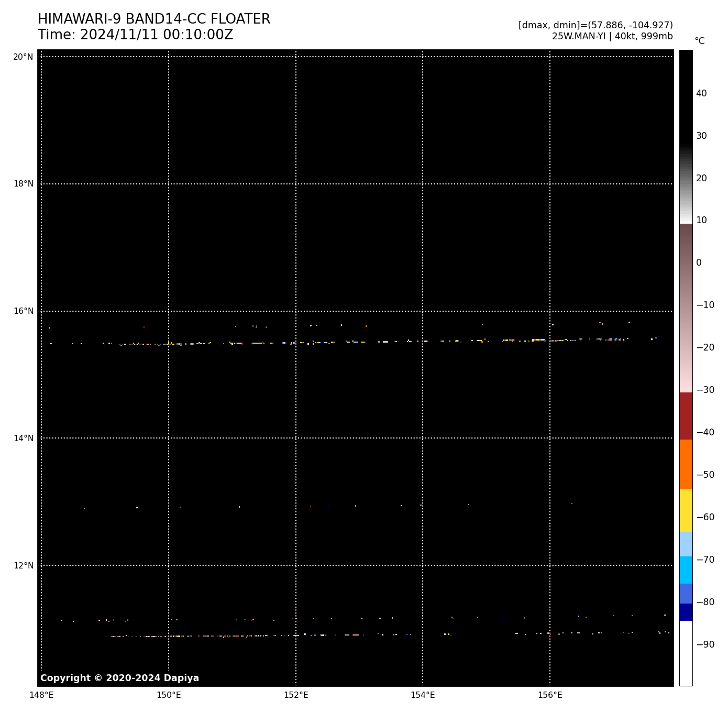Click the 156°E longitude axis label

coord(550,695)
